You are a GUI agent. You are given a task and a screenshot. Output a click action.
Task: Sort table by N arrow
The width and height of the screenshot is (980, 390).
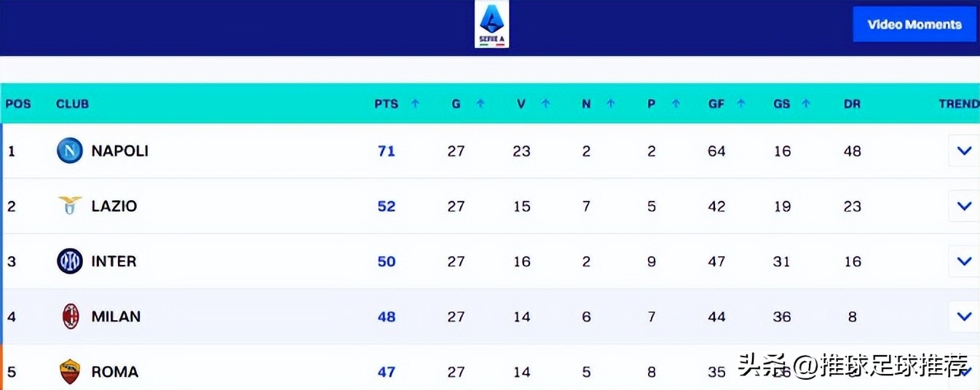(610, 103)
